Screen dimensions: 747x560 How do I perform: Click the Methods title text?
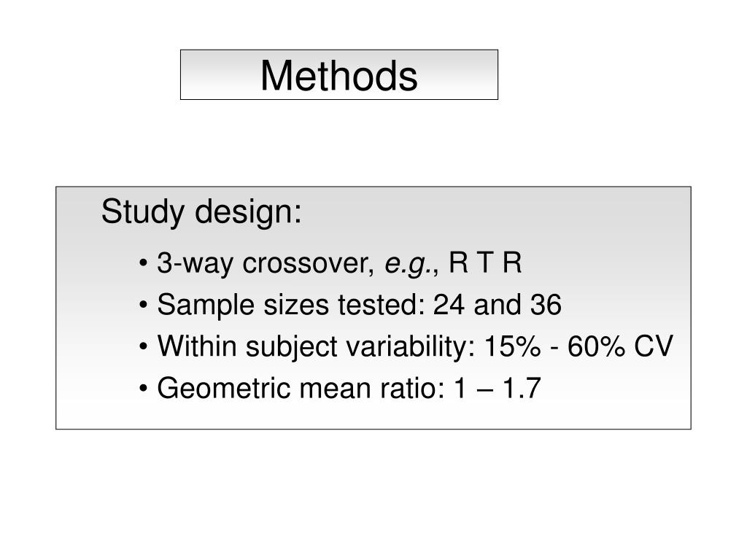point(338,76)
